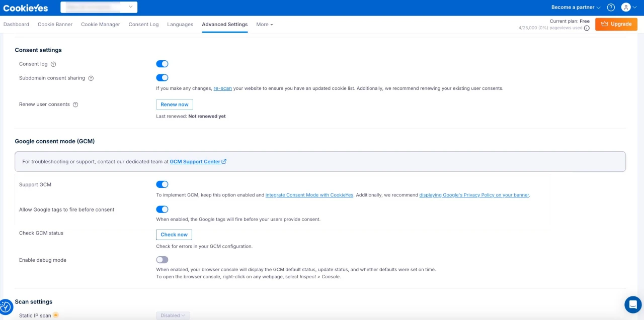Switch to the Cookie Banner tab
The width and height of the screenshot is (644, 320).
point(55,24)
